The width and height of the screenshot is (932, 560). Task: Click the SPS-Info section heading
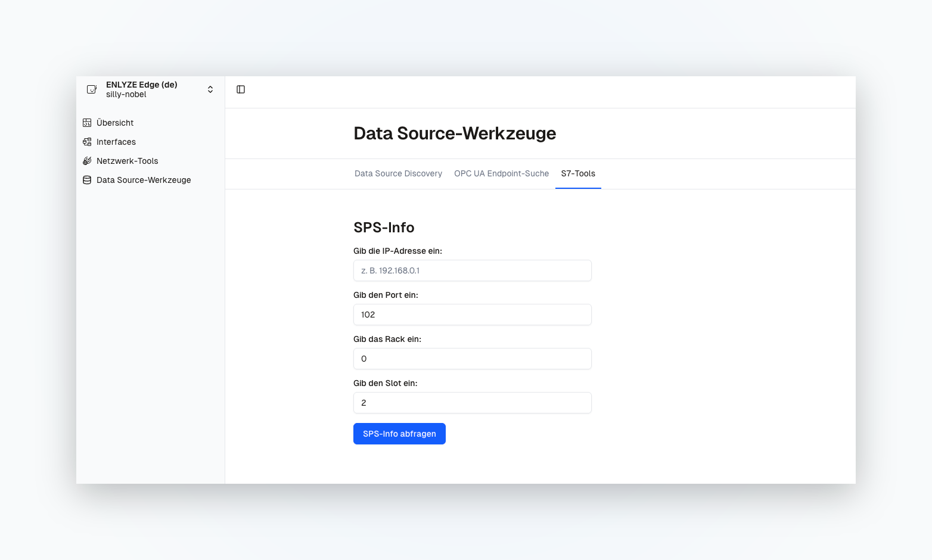[x=384, y=228]
